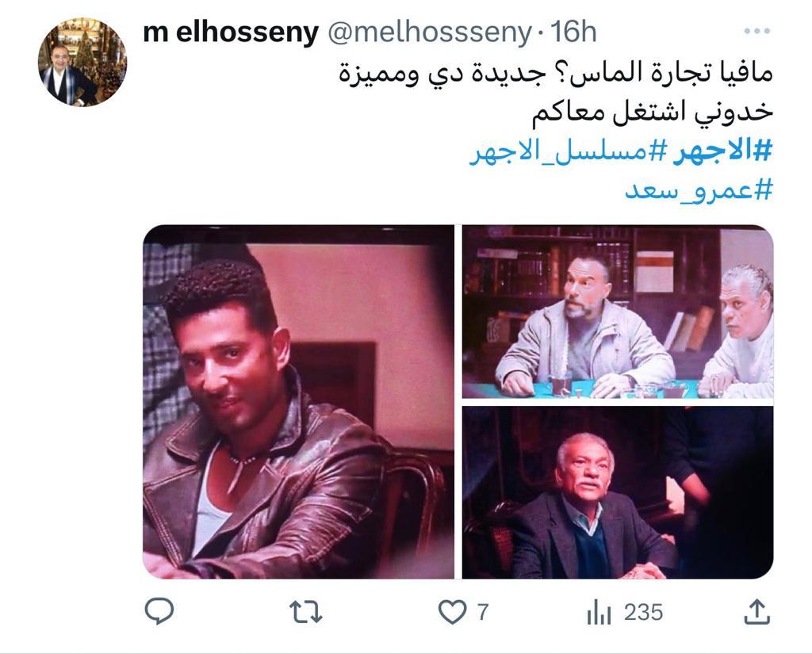Click the text line خدوني اشتغل معاكم
812x654 pixels.
tap(653, 113)
